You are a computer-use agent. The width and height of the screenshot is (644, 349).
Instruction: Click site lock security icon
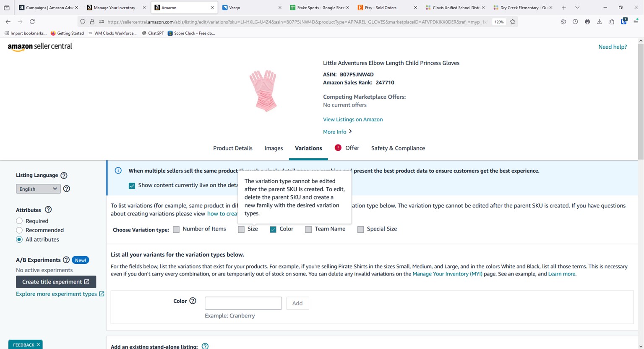tap(92, 22)
